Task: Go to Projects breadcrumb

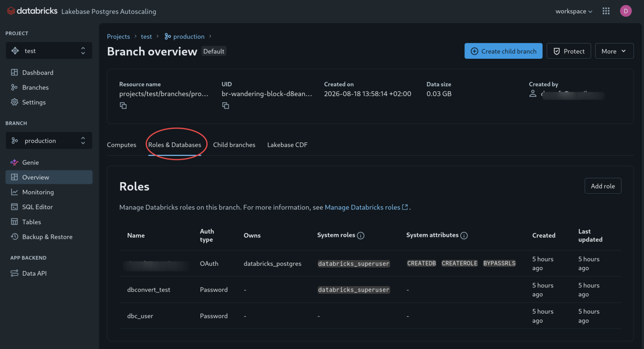Action: click(x=118, y=36)
